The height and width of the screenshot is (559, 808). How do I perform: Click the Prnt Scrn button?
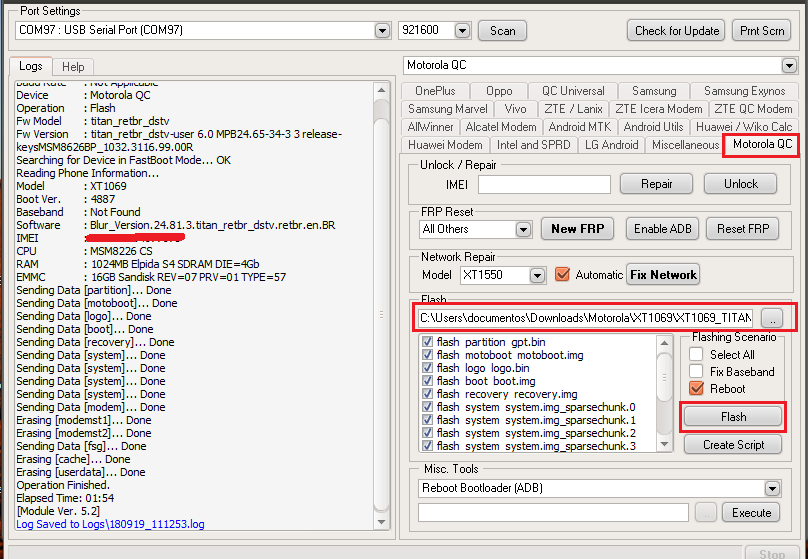[x=762, y=31]
